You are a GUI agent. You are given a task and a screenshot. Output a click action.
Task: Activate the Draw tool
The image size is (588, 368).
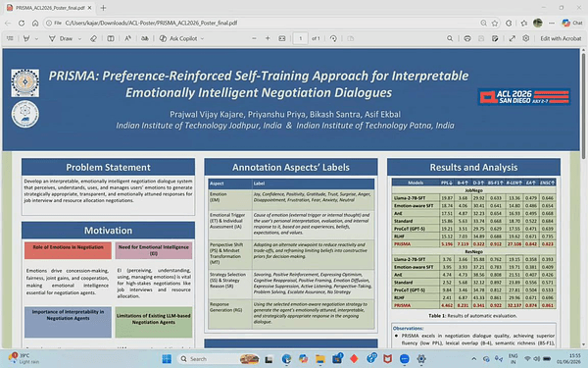(x=61, y=38)
